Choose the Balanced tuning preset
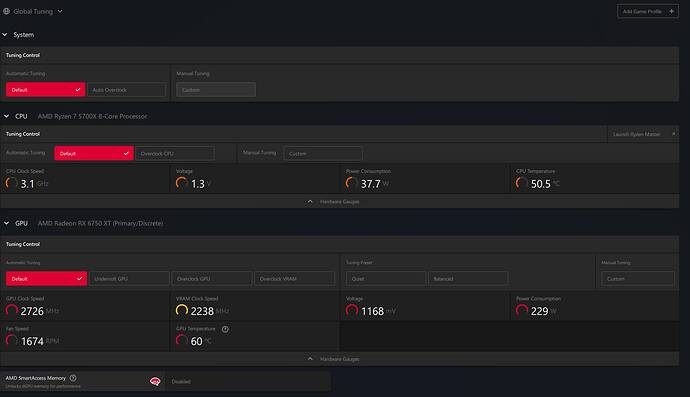 (468, 279)
